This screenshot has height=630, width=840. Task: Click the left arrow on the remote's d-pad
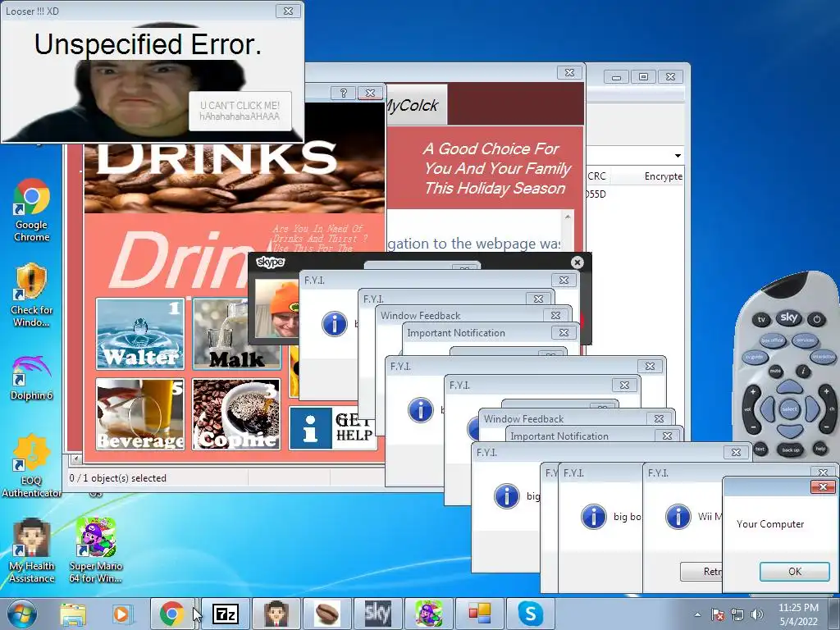coord(767,409)
